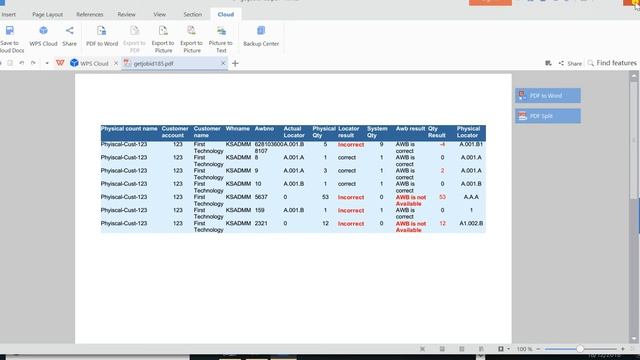Click second view layout icon in status bar
Screen dimensions: 640x360
(442, 349)
